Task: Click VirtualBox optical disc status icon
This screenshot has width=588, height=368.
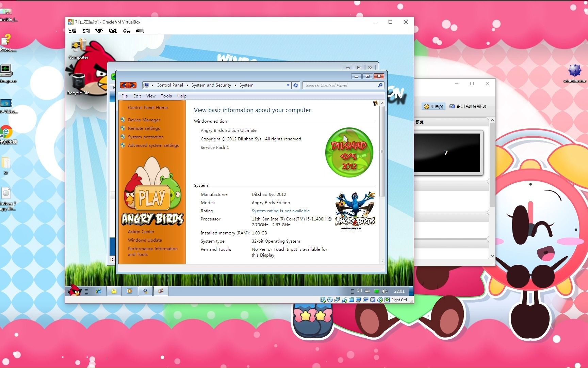Action: 330,300
